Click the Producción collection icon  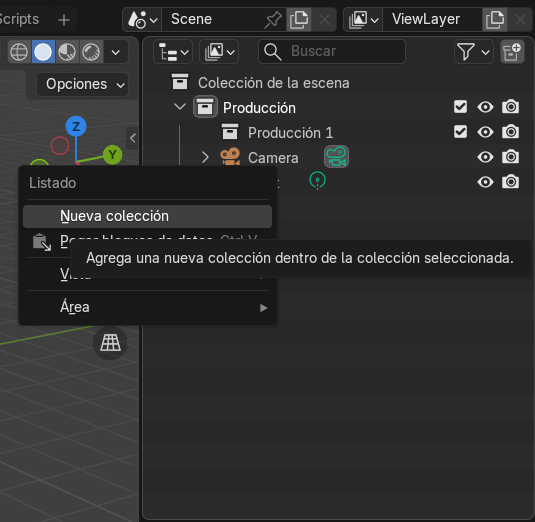pyautogui.click(x=205, y=107)
